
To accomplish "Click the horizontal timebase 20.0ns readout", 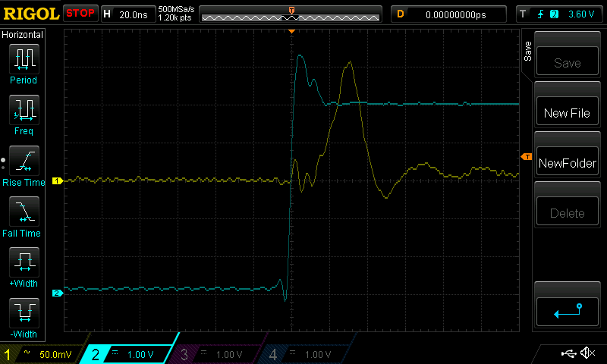I will (x=134, y=14).
